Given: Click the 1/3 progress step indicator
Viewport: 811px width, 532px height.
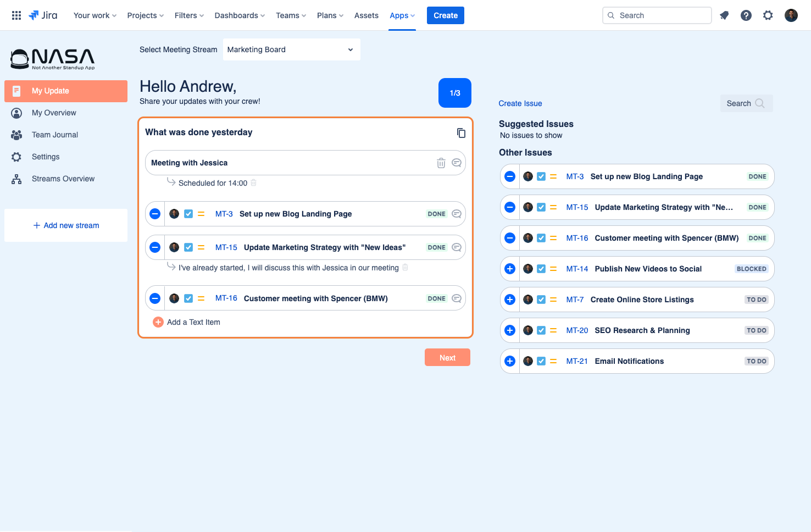Looking at the screenshot, I should (455, 93).
